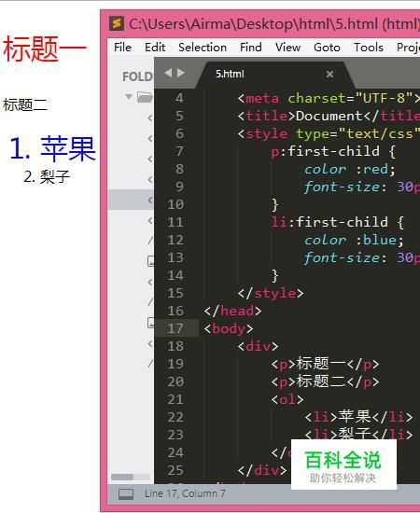Click the <title>Document line
Image resolution: width=420 pixels, height=513 pixels.
(x=329, y=116)
